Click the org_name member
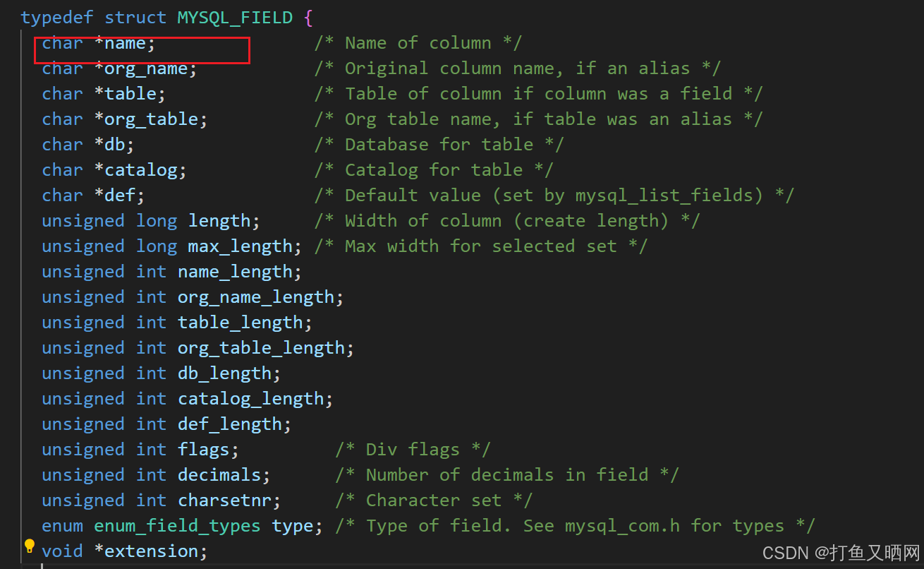This screenshot has width=924, height=569. [x=146, y=68]
